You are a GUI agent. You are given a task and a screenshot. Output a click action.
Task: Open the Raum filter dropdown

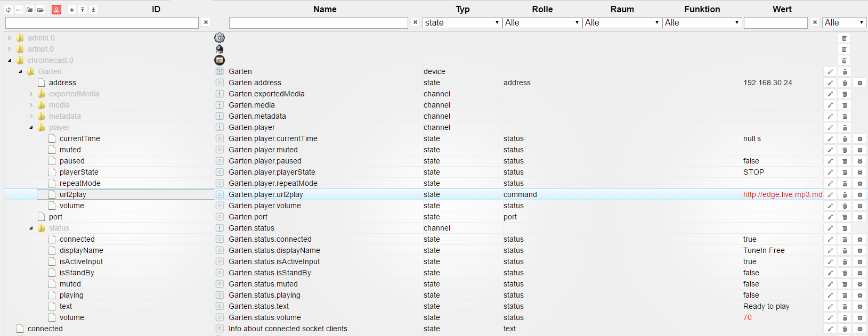[622, 22]
